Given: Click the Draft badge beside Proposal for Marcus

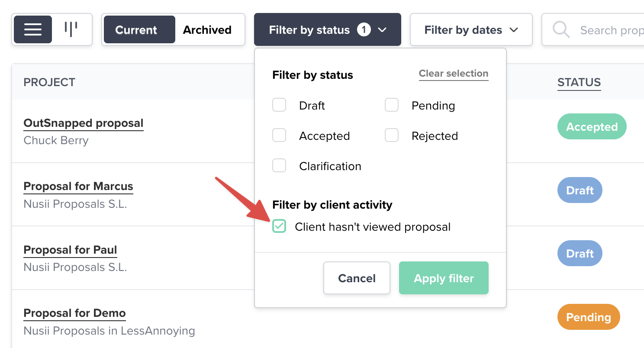Looking at the screenshot, I should point(580,190).
